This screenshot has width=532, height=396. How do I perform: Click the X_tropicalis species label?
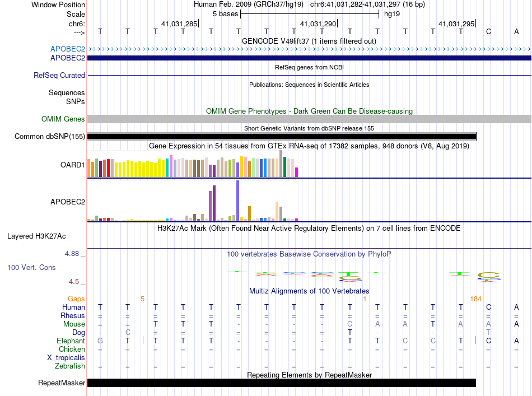66,358
